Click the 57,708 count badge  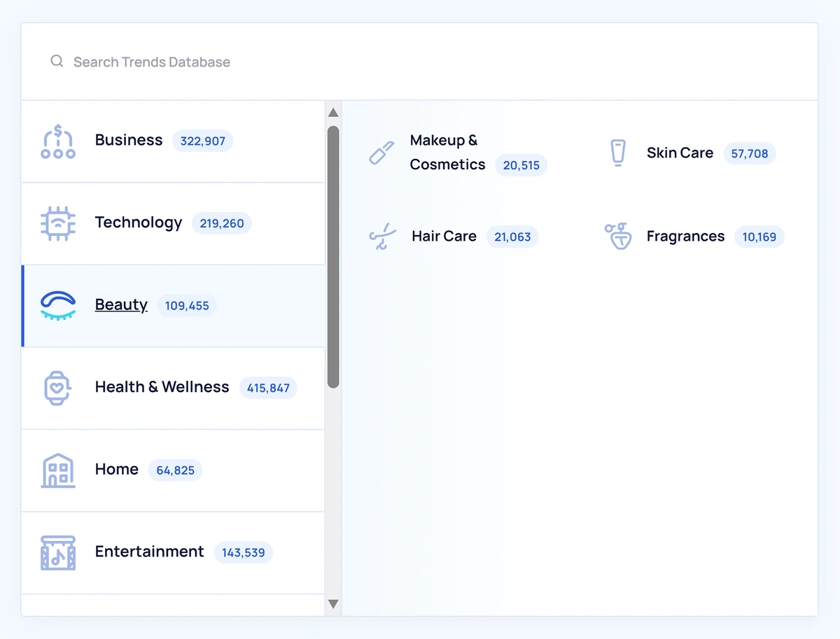click(750, 153)
